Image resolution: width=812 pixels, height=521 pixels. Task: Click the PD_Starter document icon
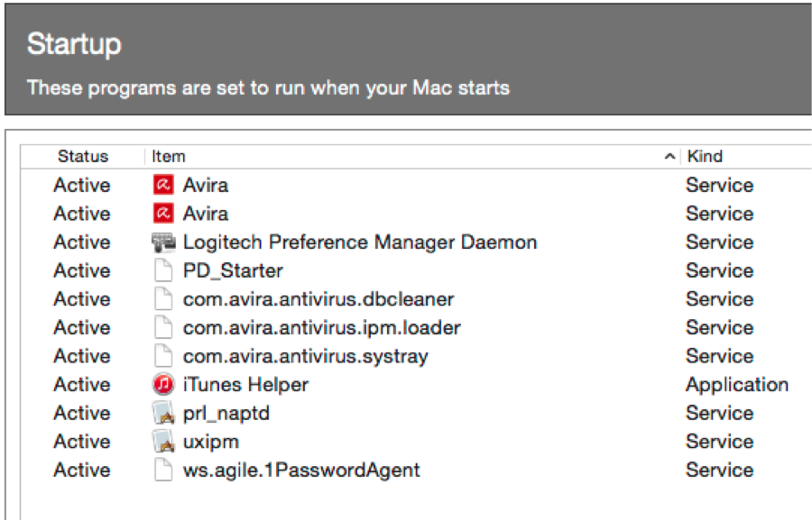pos(163,270)
